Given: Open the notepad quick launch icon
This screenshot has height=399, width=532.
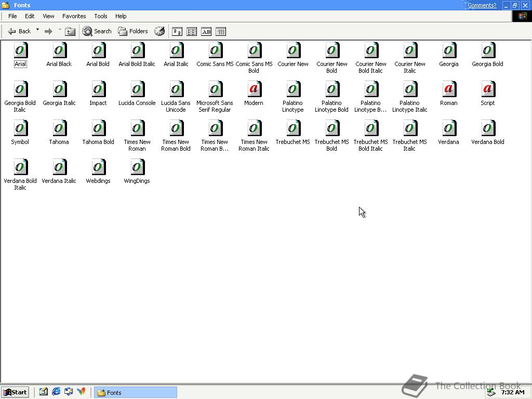Looking at the screenshot, I should pos(44,392).
